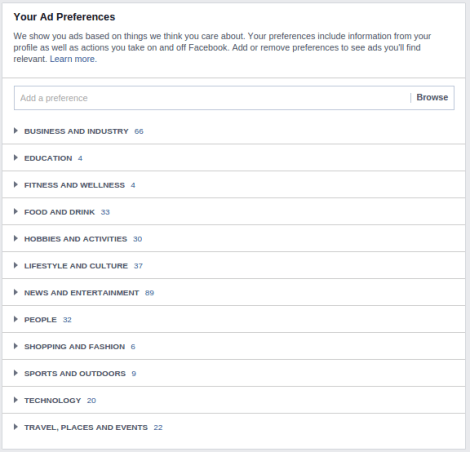Expand Food and Drink arrow
The width and height of the screenshot is (470, 452).
point(16,212)
